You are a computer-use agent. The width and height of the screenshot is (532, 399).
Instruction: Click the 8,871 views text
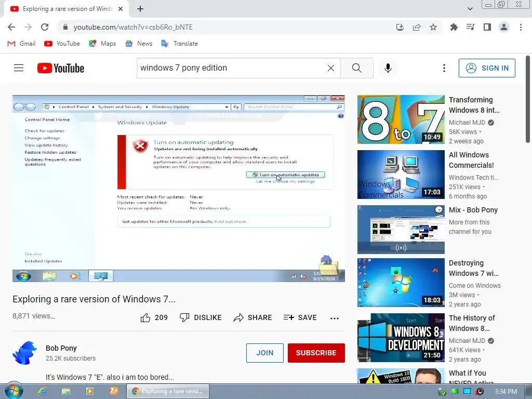click(34, 316)
